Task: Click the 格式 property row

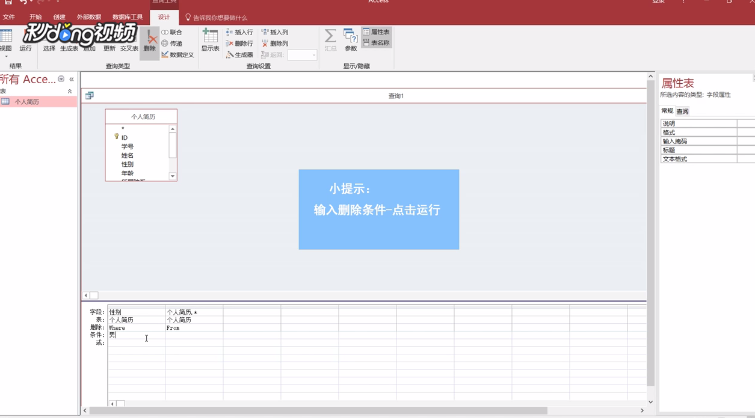Action: [x=707, y=132]
